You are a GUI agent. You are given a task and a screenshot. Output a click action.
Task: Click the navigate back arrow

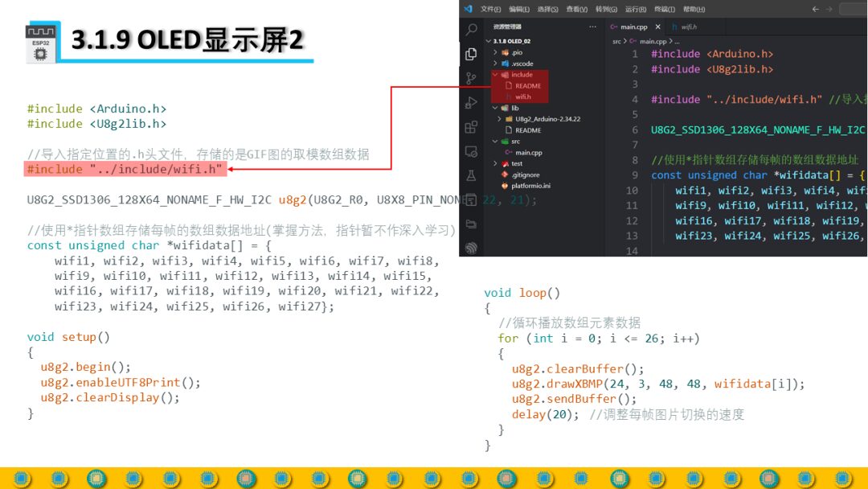[x=816, y=9]
